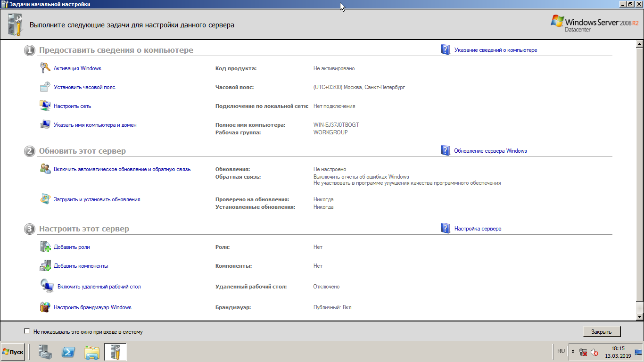Click the RU language indicator

tap(561, 351)
